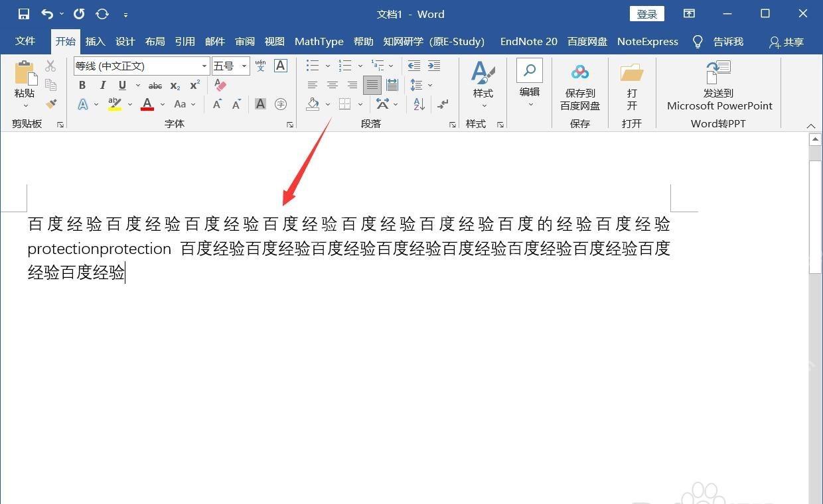Image resolution: width=823 pixels, height=504 pixels.
Task: Sort the text A to Z
Action: tap(419, 104)
